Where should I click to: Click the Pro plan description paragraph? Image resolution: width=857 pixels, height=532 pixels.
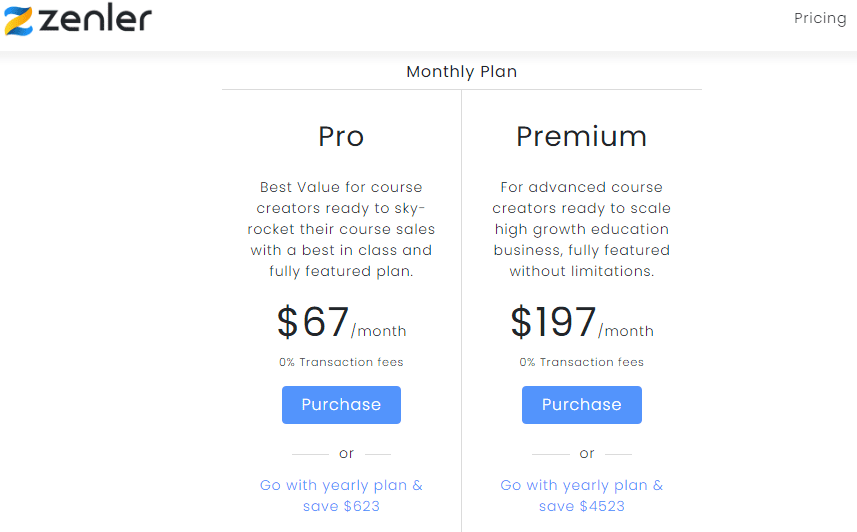coord(341,229)
